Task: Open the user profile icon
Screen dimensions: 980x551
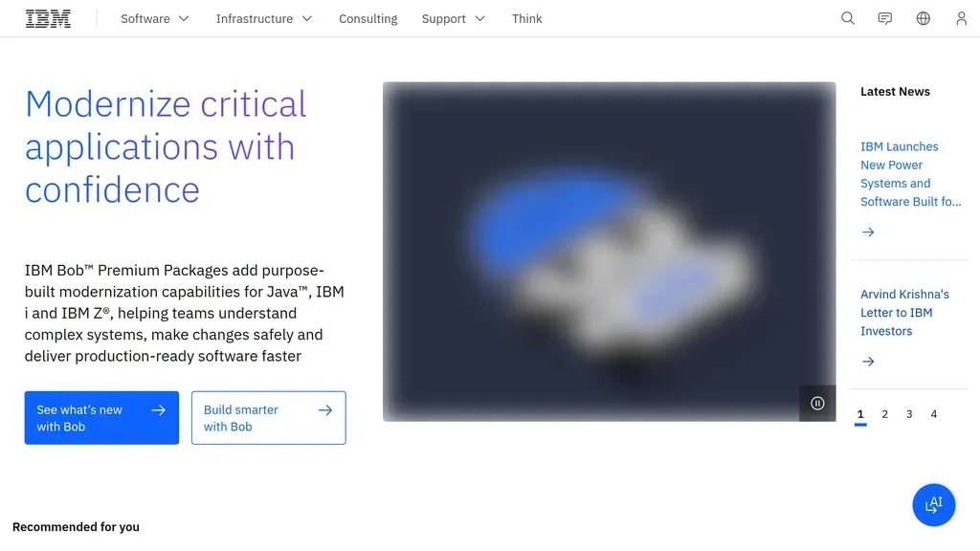Action: pyautogui.click(x=961, y=18)
